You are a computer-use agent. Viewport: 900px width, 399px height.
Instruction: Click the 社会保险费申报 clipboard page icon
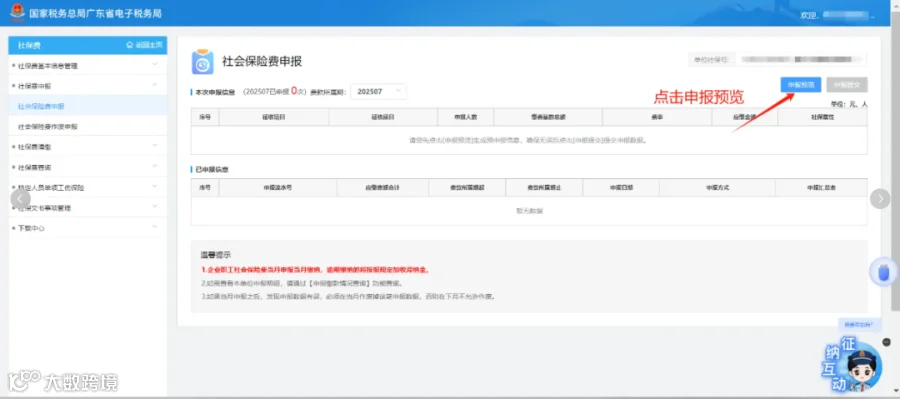click(203, 62)
